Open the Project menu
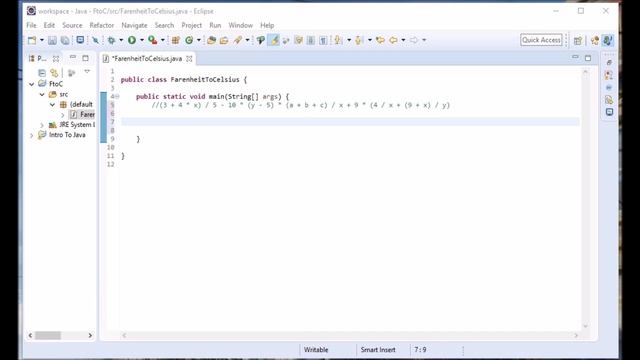This screenshot has width=640, height=360. [x=191, y=25]
